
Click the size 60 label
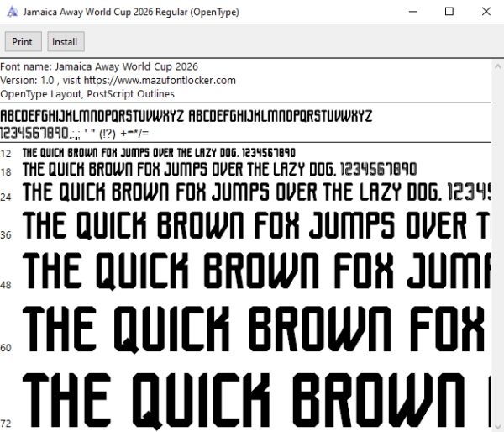(x=6, y=348)
